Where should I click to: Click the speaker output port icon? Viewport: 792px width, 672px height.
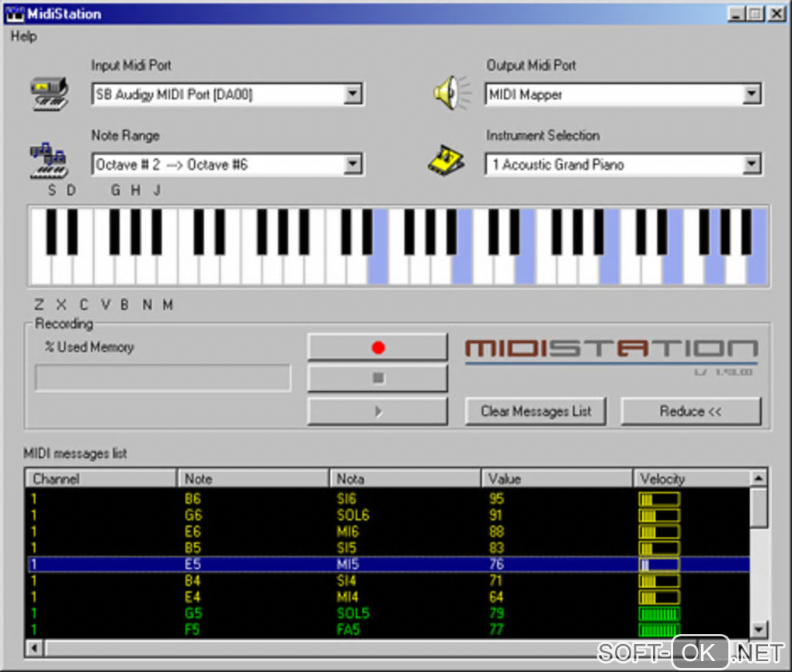(x=451, y=93)
